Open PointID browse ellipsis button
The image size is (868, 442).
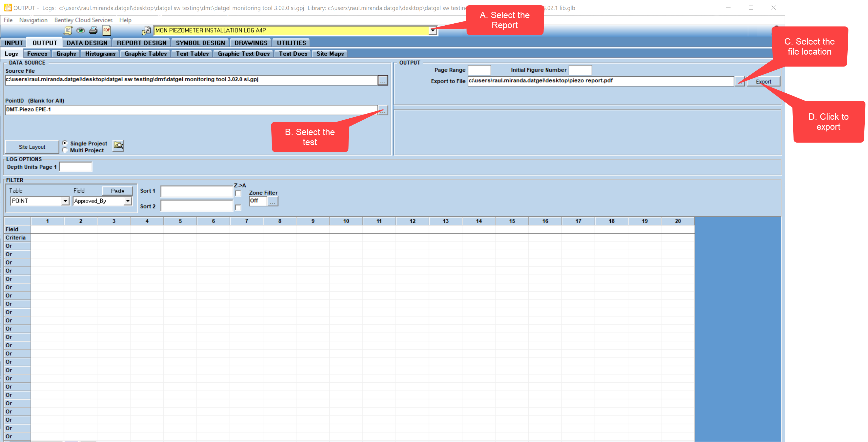pos(383,110)
